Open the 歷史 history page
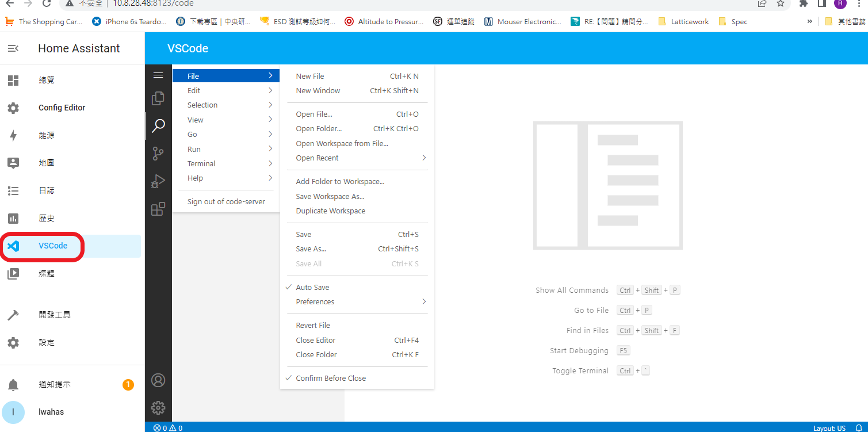 72,218
